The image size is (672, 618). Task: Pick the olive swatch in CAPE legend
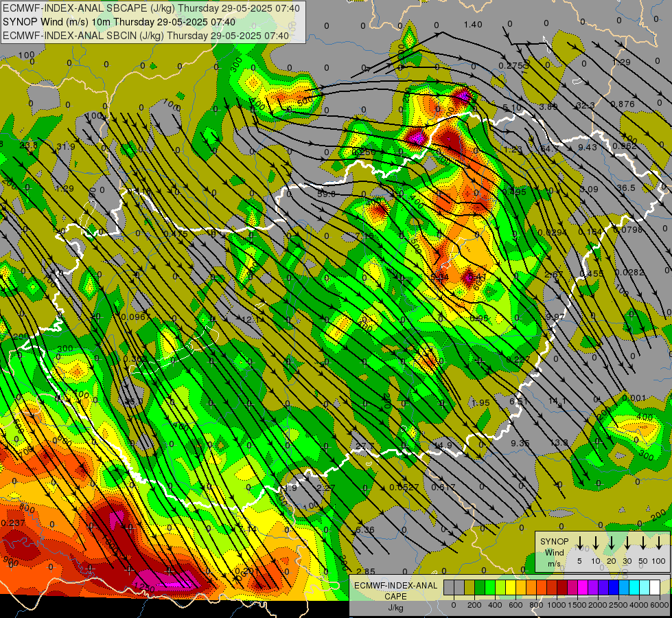point(470,587)
